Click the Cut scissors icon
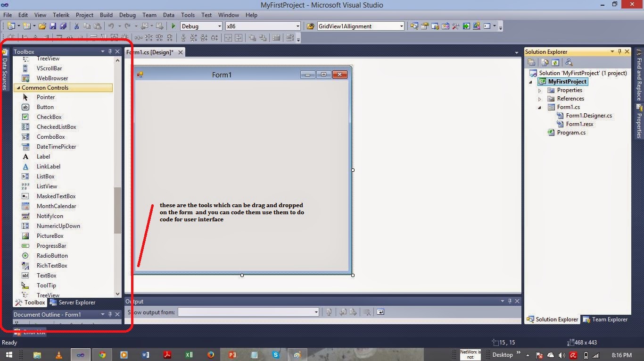This screenshot has width=644, height=361. coord(77,26)
